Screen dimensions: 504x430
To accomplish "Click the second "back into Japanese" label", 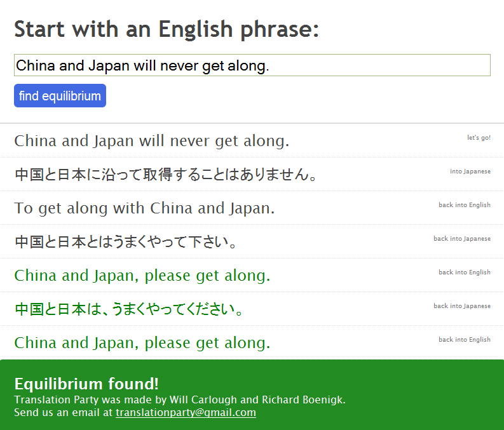I will click(462, 306).
